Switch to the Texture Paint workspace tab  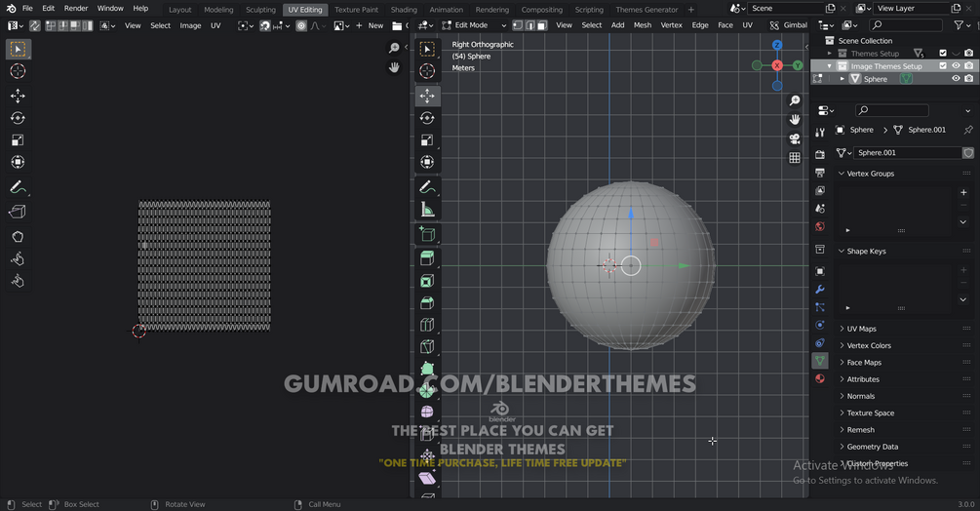[x=356, y=10]
